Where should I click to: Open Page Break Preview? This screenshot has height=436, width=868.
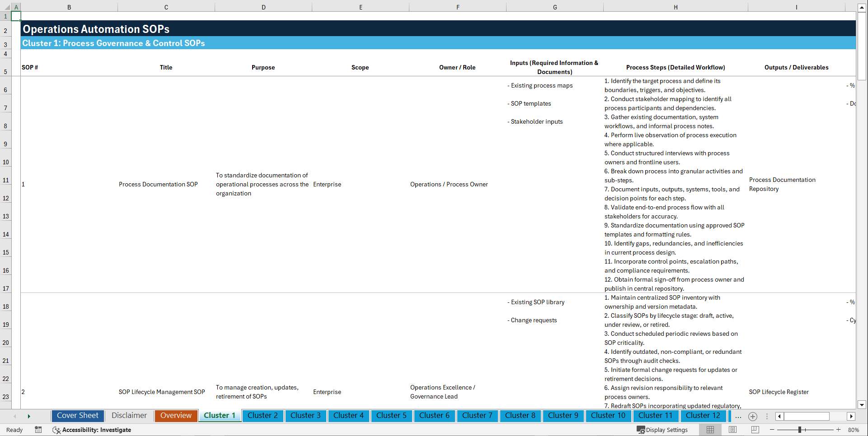coord(755,430)
